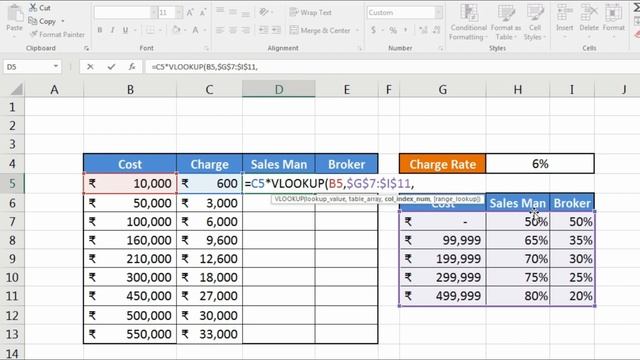Click the Accounting Number Format dollar icon
640x360 pixels.
tap(373, 30)
